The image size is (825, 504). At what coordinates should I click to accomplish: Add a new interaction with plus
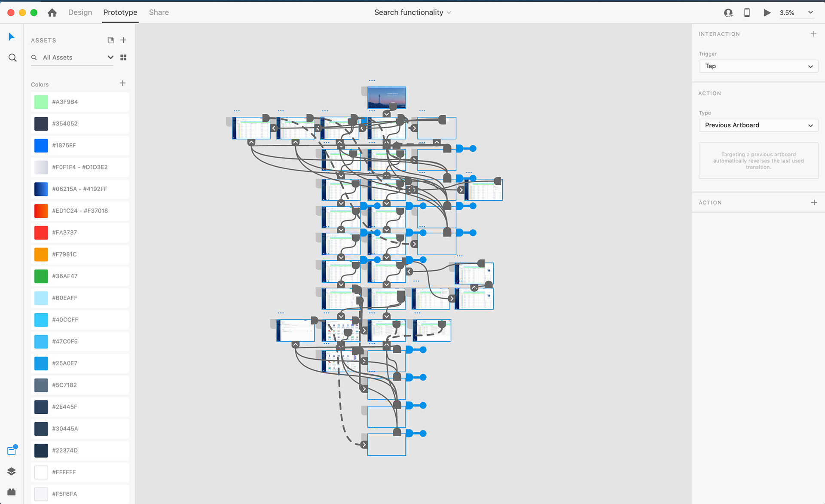pyautogui.click(x=813, y=34)
